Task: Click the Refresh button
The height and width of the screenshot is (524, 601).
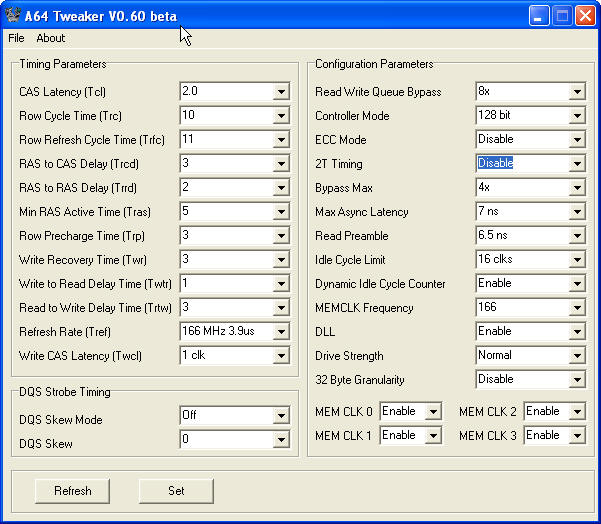Action: [x=72, y=491]
